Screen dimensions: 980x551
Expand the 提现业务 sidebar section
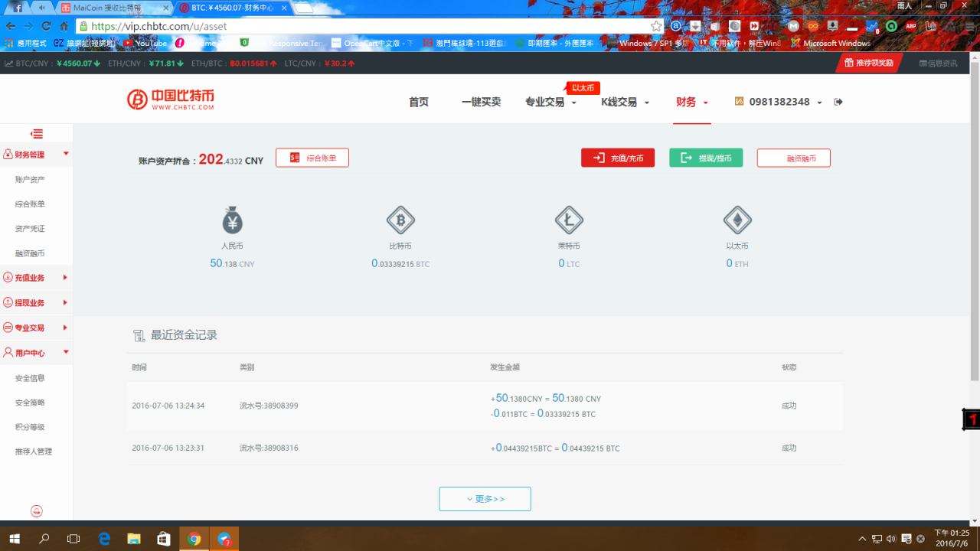pyautogui.click(x=35, y=302)
